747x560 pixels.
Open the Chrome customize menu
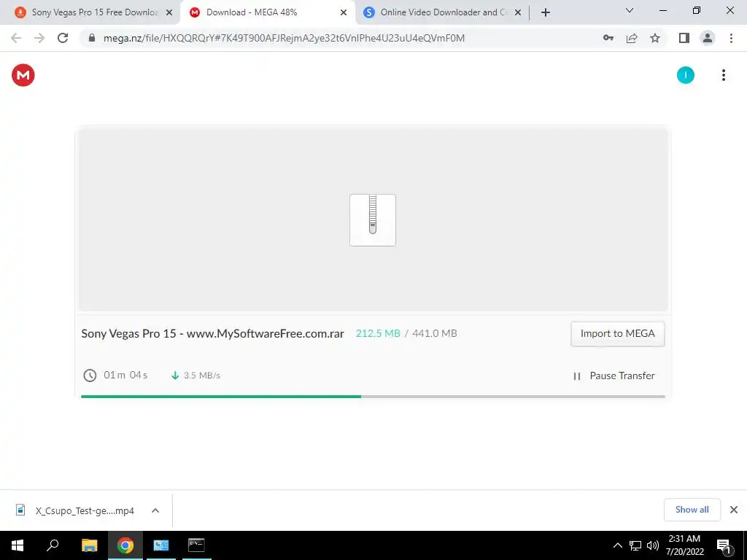(731, 38)
